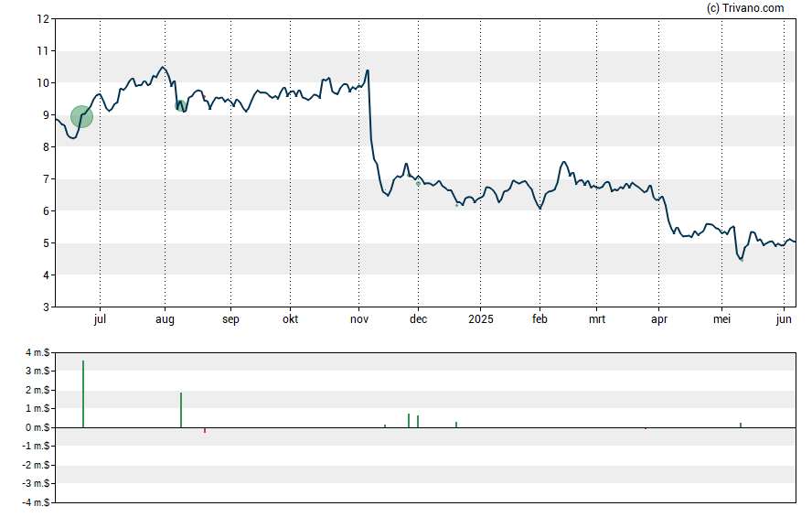
Task: Click the 'sep' axis label
Action: (230, 319)
